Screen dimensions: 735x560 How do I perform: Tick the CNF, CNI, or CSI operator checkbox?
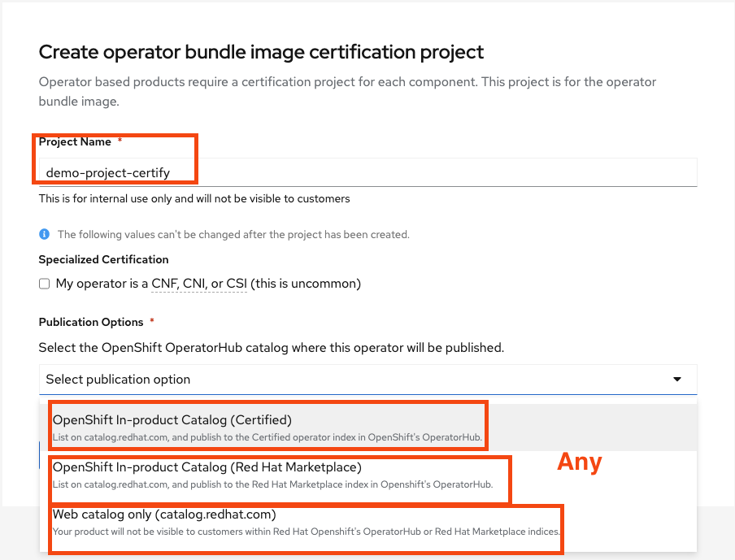(44, 284)
